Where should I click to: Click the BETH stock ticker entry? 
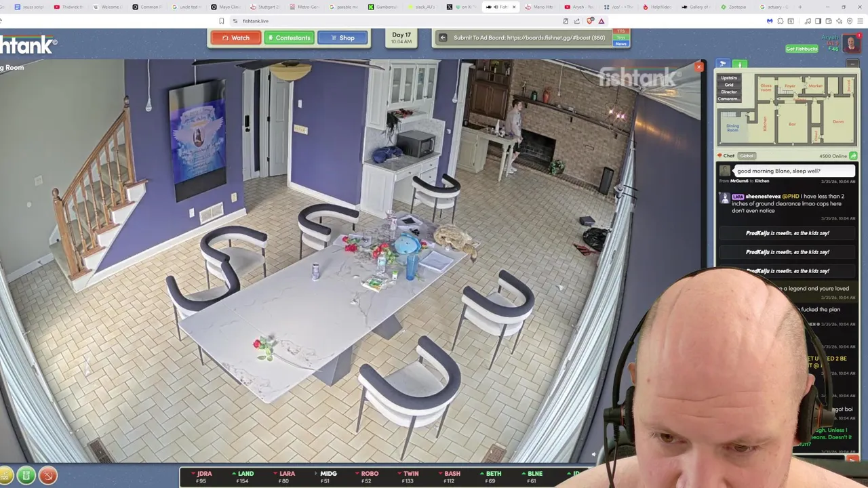(491, 477)
